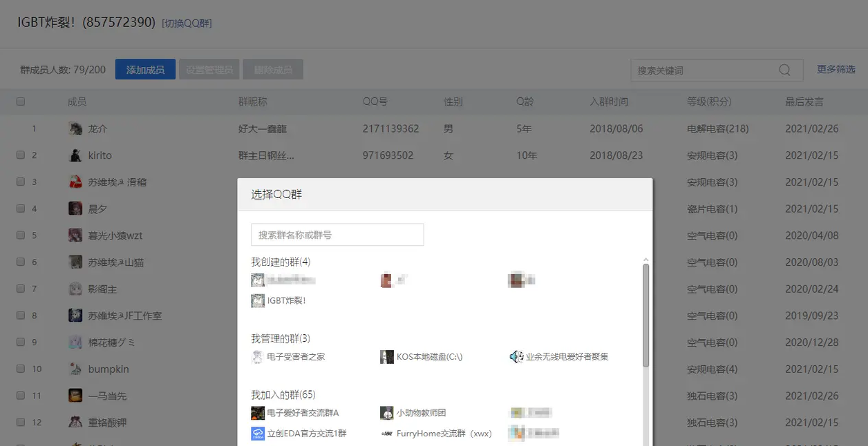868x446 pixels.
Task: Check the box for bumpkin row
Action: coord(21,369)
